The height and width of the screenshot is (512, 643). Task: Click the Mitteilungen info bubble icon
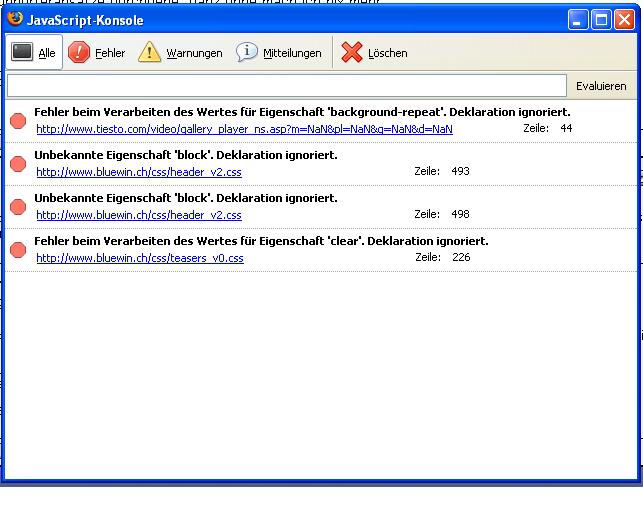[x=247, y=53]
